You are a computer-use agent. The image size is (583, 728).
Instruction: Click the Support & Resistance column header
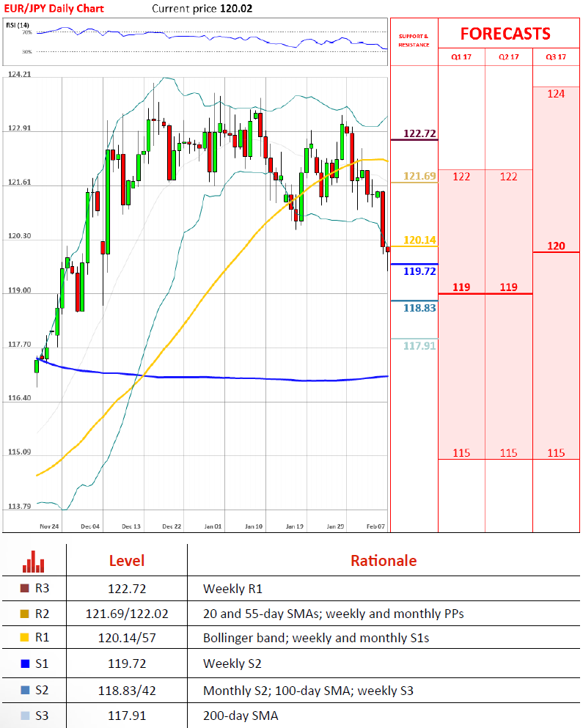click(x=414, y=40)
